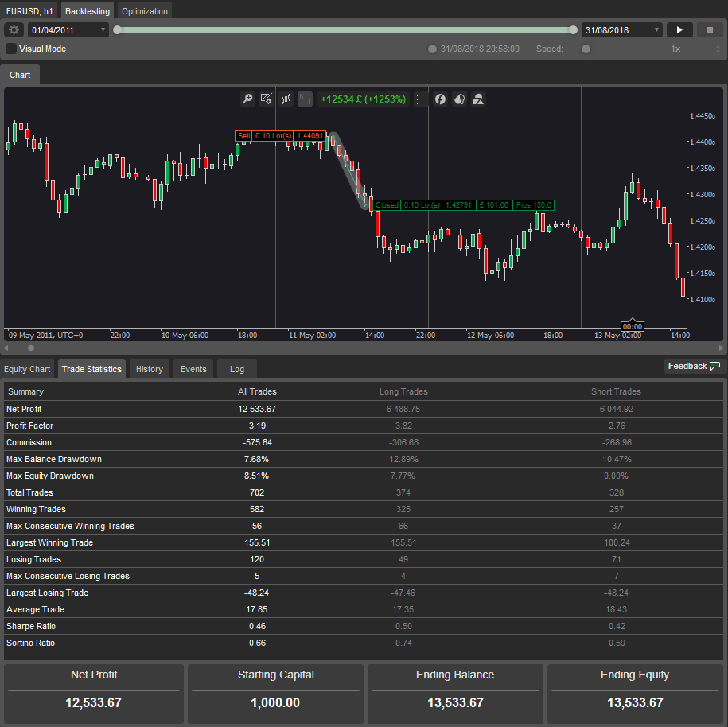Click the chart scrollbar left arrow

pos(6,348)
